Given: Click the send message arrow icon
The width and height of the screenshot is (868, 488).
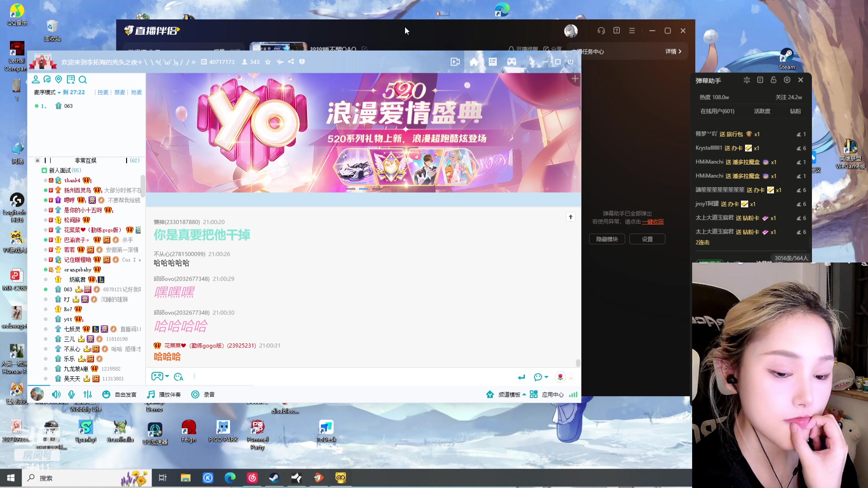Looking at the screenshot, I should pos(521,377).
